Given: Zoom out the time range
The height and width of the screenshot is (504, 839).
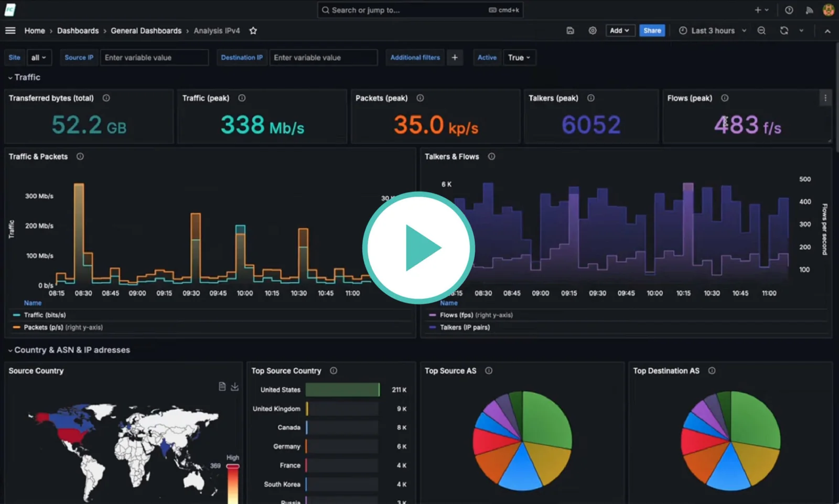Looking at the screenshot, I should tap(761, 30).
